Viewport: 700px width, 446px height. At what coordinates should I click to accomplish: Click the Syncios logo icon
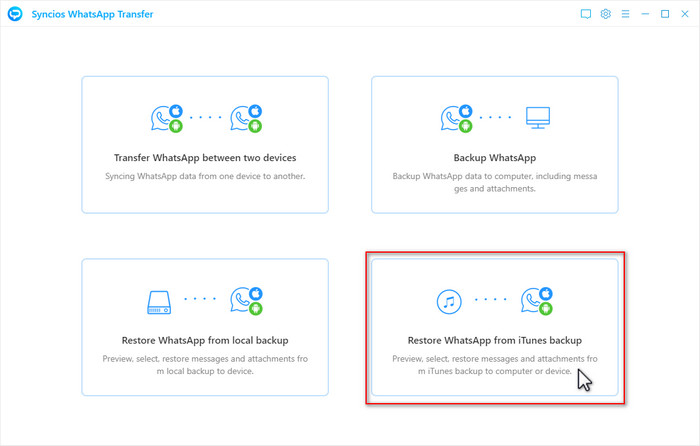pos(15,14)
